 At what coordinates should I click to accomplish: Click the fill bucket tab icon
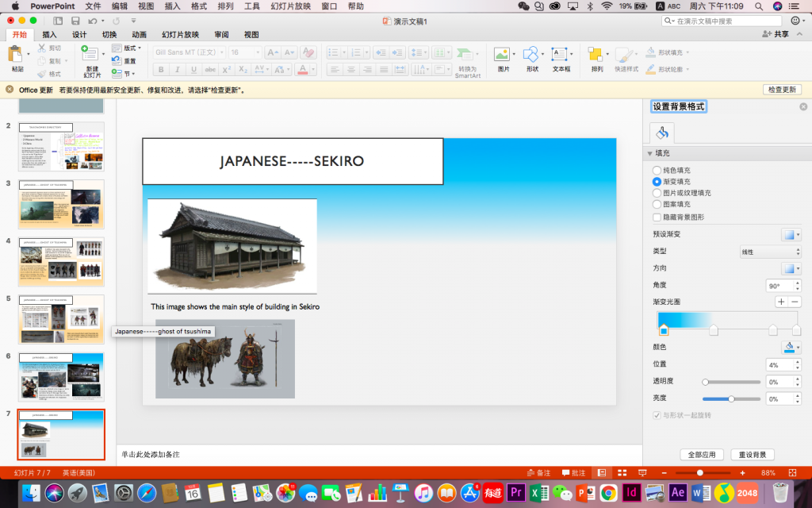tap(662, 133)
